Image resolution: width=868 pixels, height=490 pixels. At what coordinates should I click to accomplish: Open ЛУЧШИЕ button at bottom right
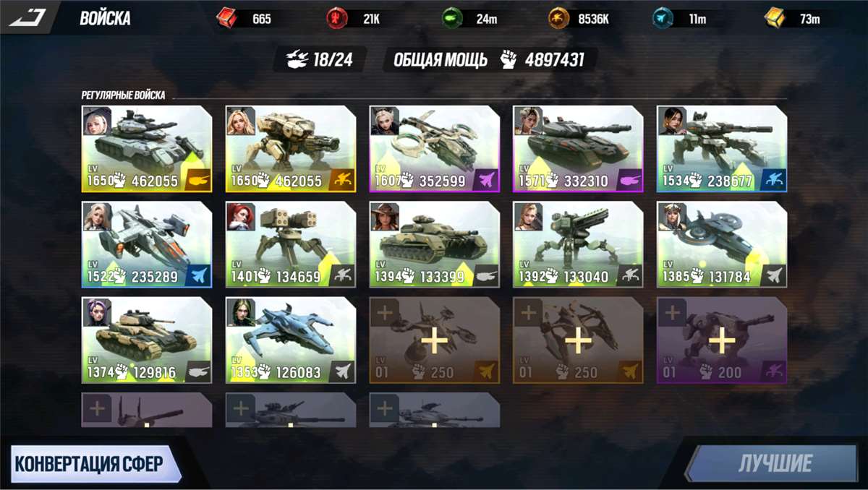click(x=775, y=463)
